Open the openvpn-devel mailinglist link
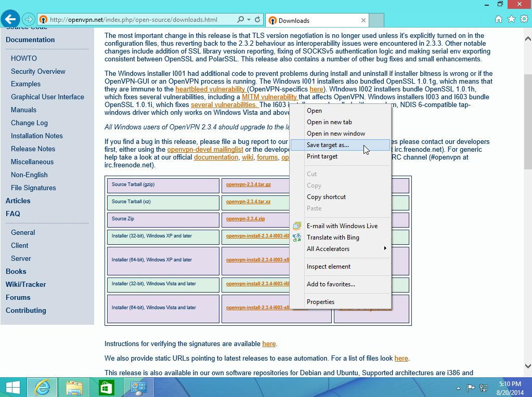Screen dimensions: 532x397 [x=205, y=150]
